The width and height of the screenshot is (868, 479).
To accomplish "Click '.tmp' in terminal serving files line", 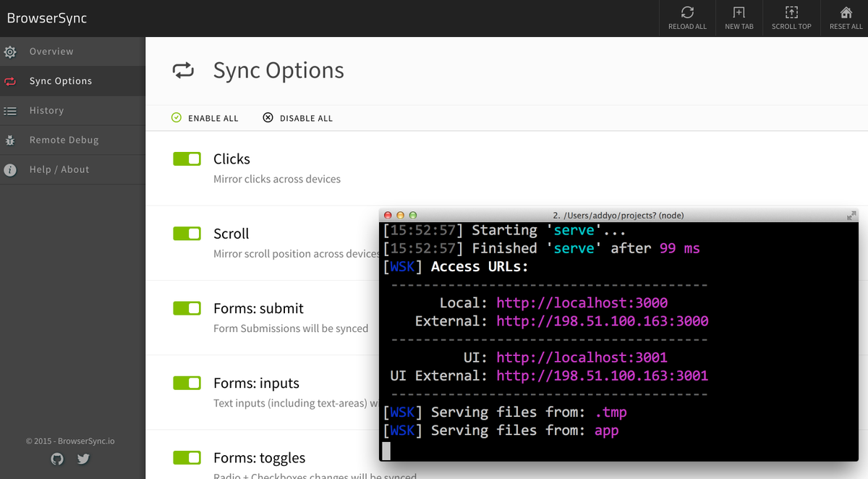I will tap(610, 412).
